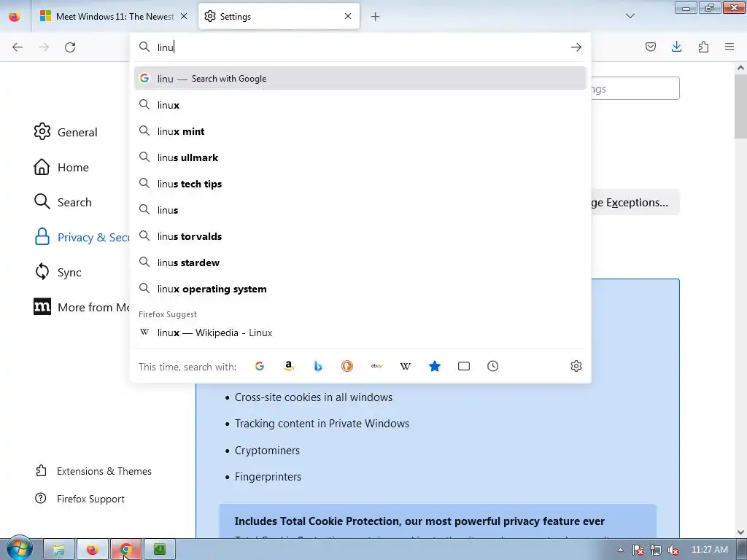Viewport: 747px width, 560px height.
Task: Open the Save to Pocket icon
Action: coord(650,47)
